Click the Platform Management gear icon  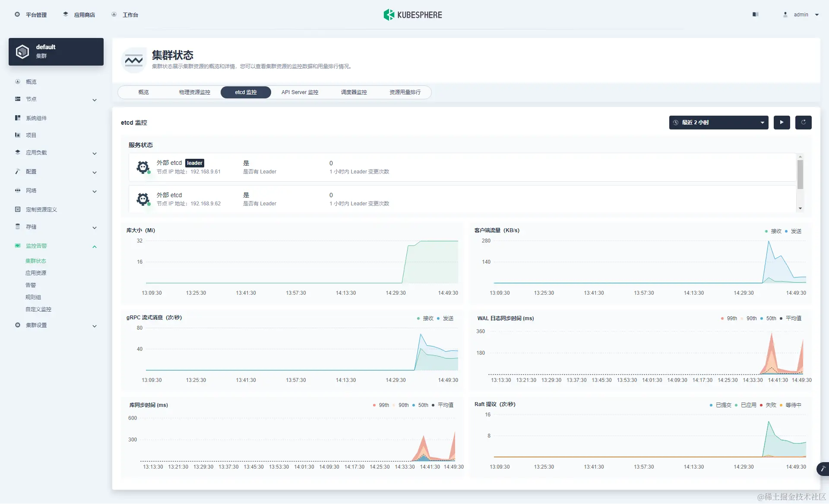pyautogui.click(x=17, y=15)
